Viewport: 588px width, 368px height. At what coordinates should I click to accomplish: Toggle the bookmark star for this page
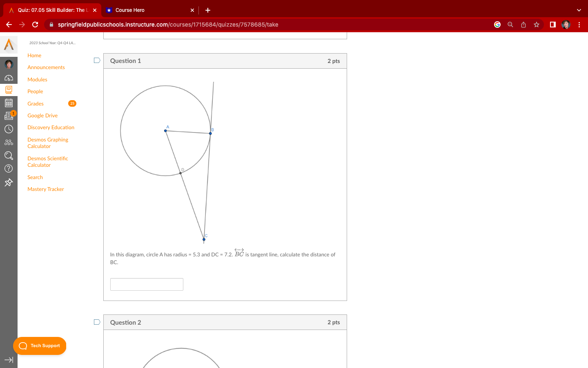[x=536, y=25]
